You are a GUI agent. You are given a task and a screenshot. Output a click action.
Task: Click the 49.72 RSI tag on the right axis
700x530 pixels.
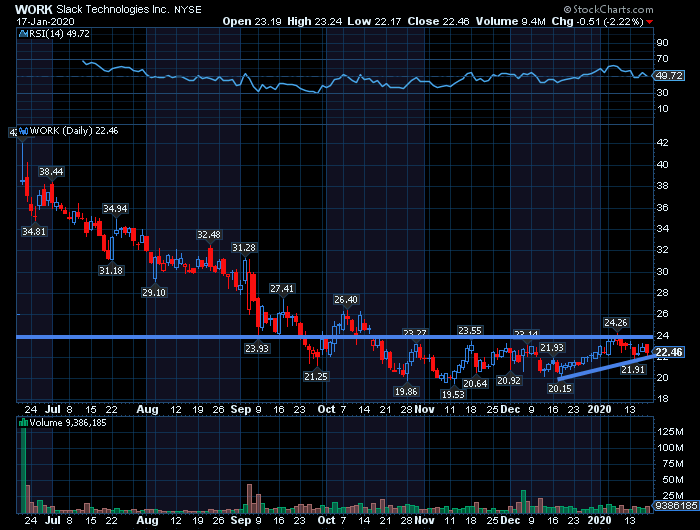point(669,75)
